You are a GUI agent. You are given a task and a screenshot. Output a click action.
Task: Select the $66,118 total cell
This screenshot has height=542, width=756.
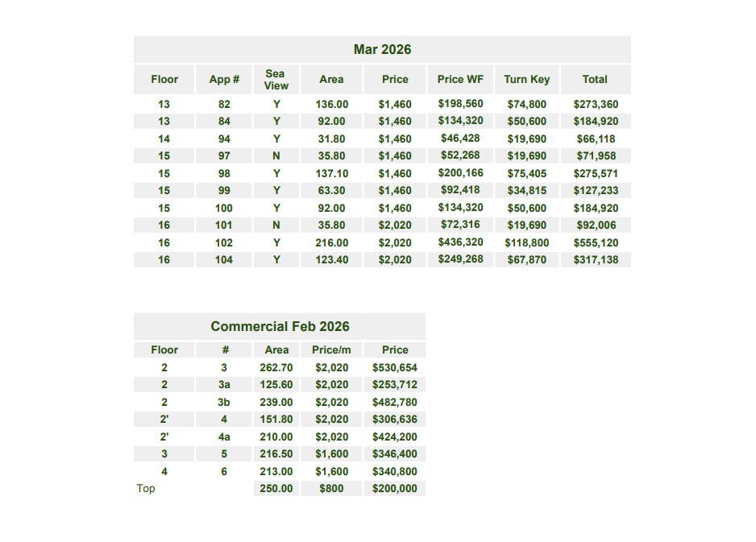click(596, 139)
